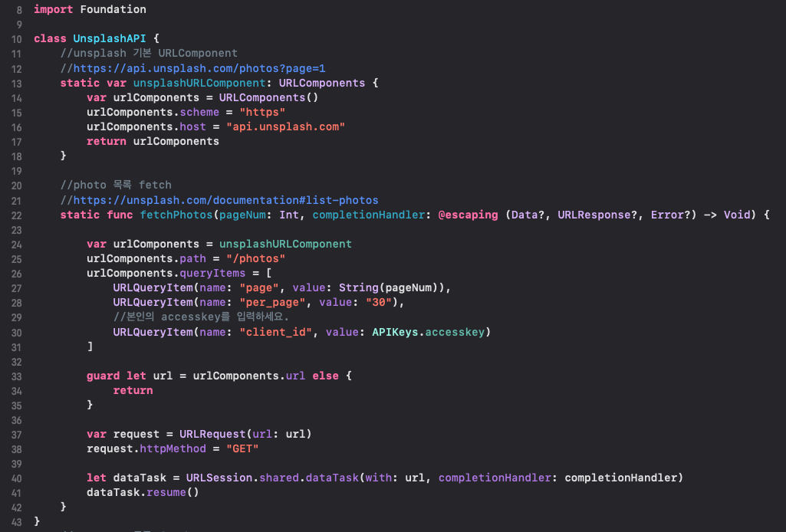Click line number 43 in the gutter

(x=17, y=522)
